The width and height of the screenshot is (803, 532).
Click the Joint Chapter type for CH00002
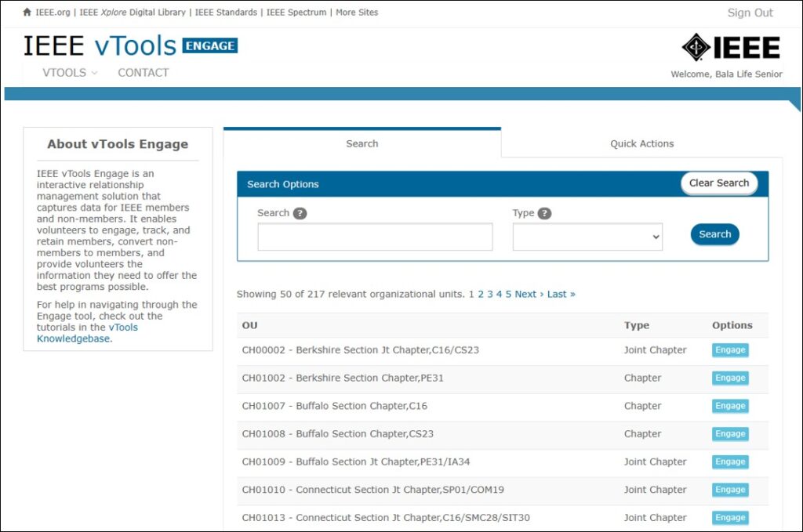pos(655,350)
